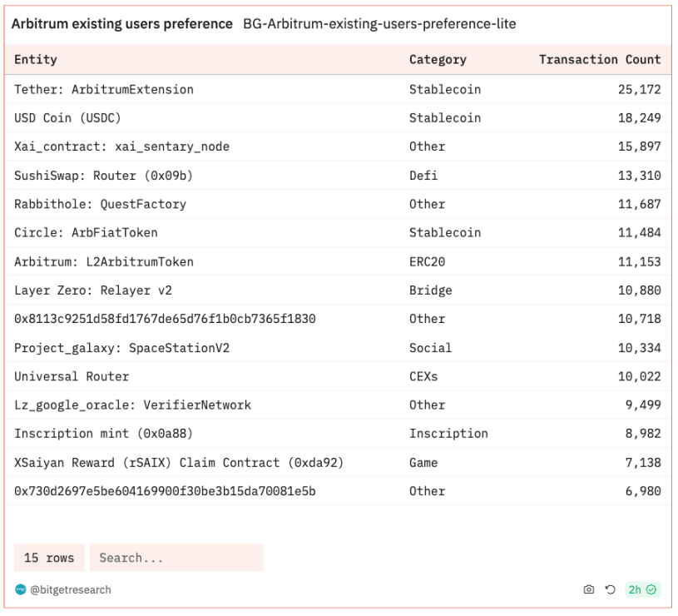Image resolution: width=678 pixels, height=616 pixels.
Task: Select the Universal Router entity cell
Action: click(72, 376)
